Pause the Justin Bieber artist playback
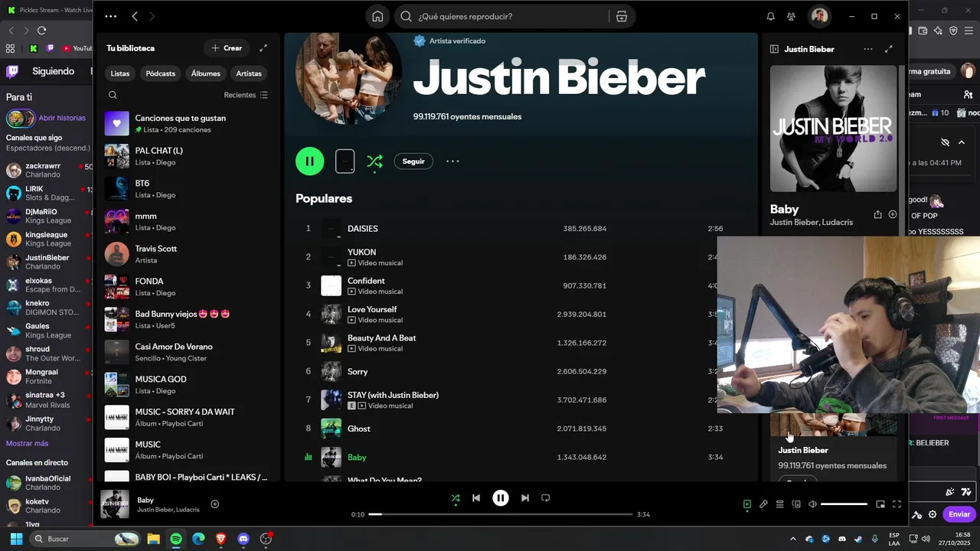980x551 pixels. coord(310,161)
